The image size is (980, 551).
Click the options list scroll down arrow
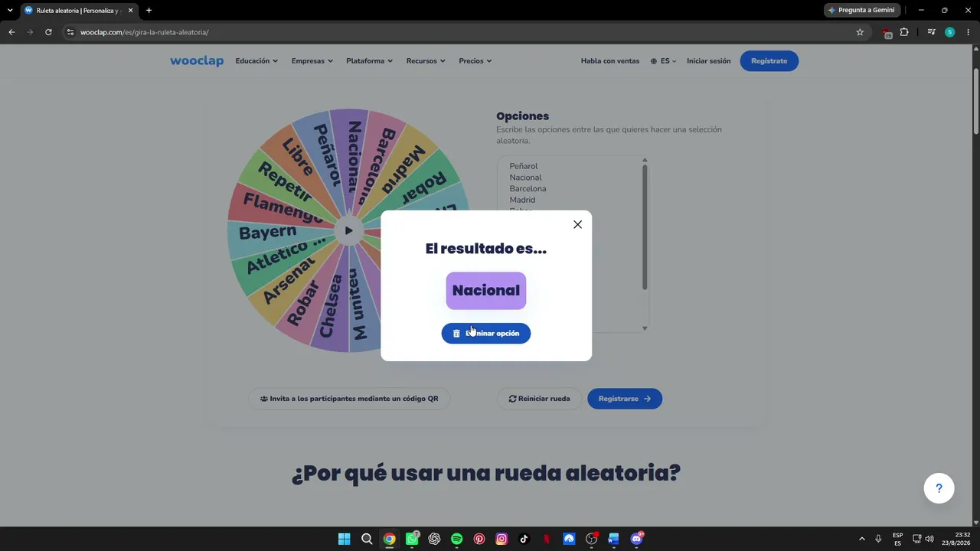pyautogui.click(x=645, y=328)
